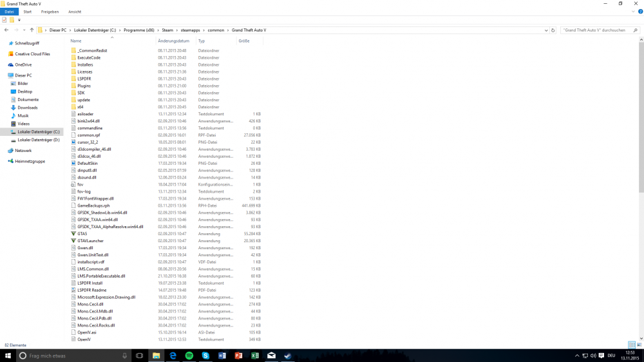Click the New folder quick access icon
The height and width of the screenshot is (362, 644).
point(12,20)
